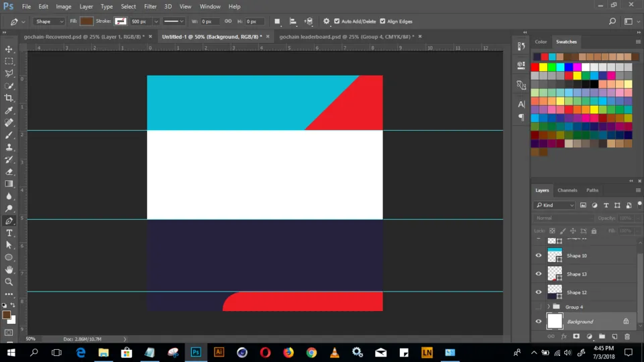Select the Dodge tool
The height and width of the screenshot is (362, 644).
pos(9,208)
